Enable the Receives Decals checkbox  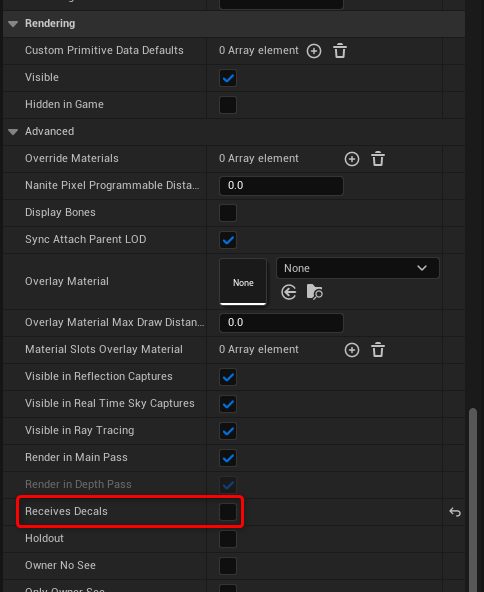click(228, 512)
